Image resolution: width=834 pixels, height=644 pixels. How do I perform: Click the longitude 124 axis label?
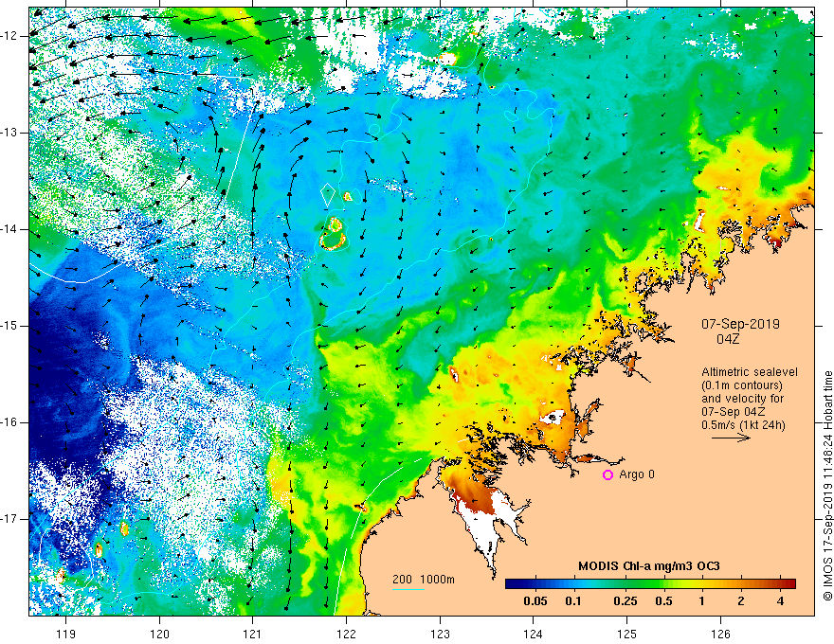point(534,634)
